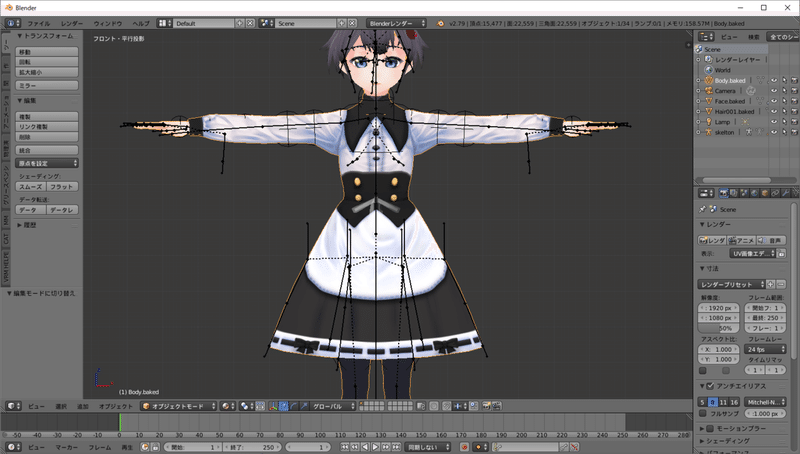The image size is (800, 454).
Task: Select the Scene properties tab icon
Action: (x=744, y=193)
